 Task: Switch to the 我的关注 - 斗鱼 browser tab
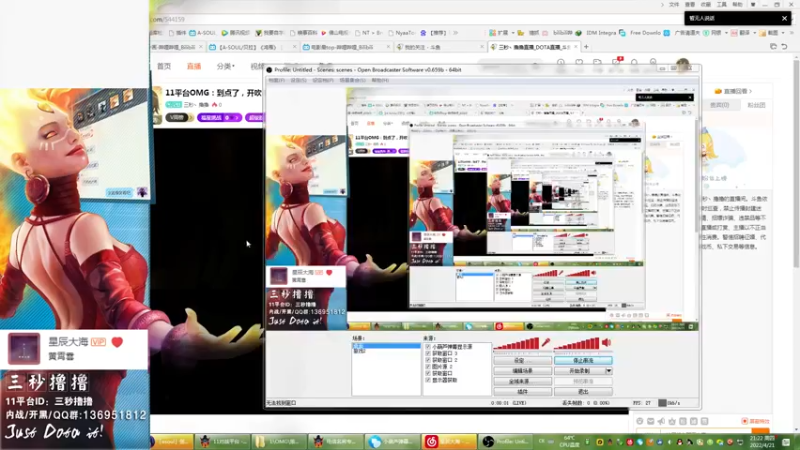[441, 47]
